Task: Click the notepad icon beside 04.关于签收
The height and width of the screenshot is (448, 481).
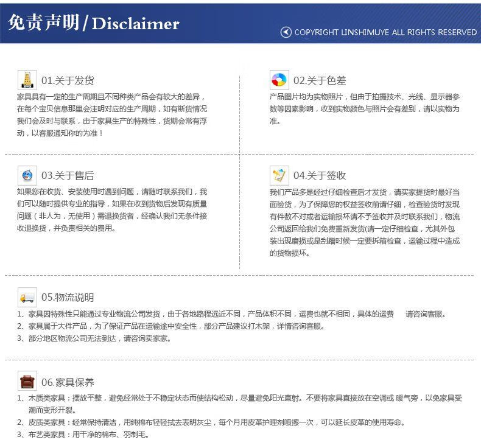Action: [279, 175]
